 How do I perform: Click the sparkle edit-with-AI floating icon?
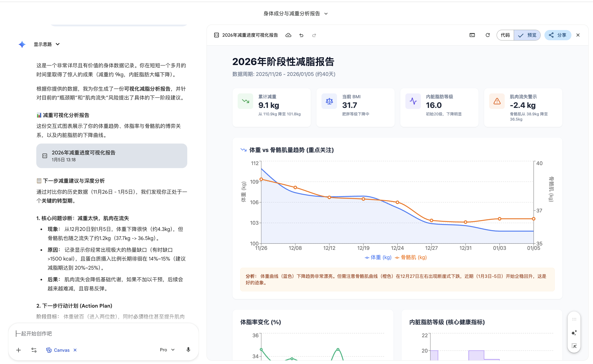[x=574, y=333]
